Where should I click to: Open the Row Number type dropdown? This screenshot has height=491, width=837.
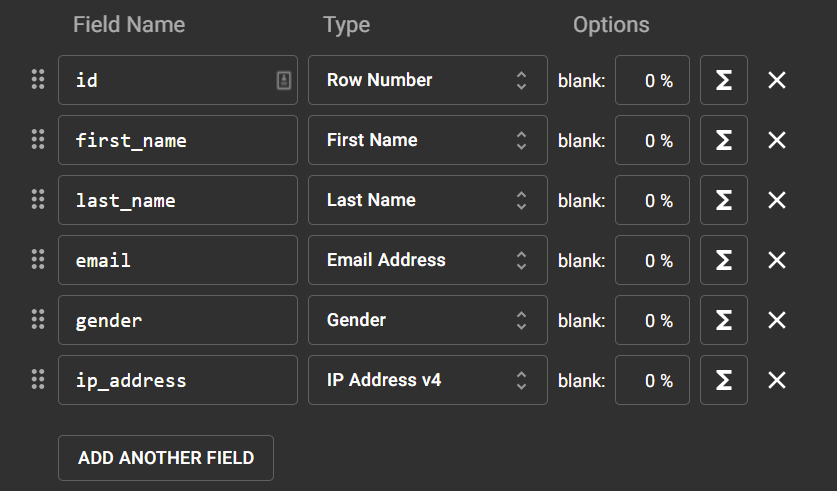pyautogui.click(x=427, y=80)
